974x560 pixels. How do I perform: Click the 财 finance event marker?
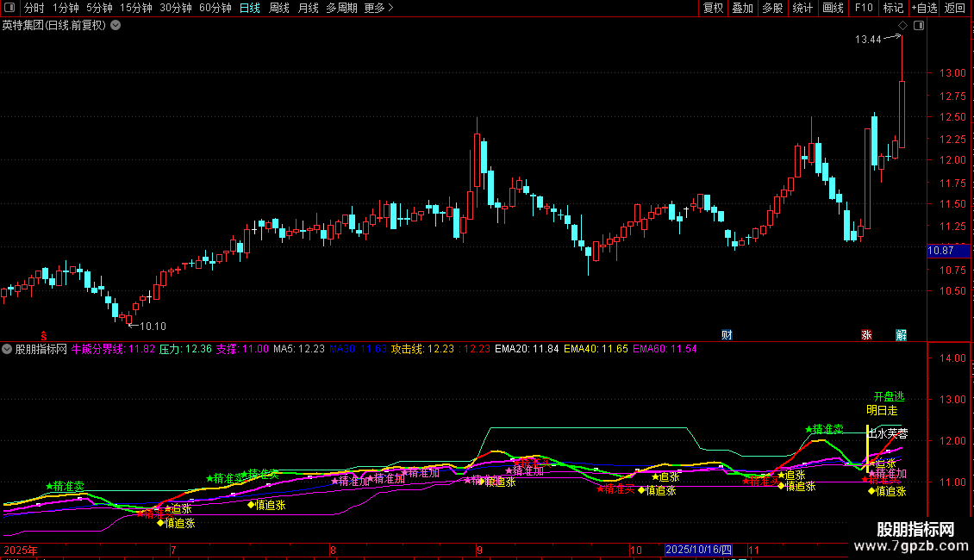click(x=727, y=334)
